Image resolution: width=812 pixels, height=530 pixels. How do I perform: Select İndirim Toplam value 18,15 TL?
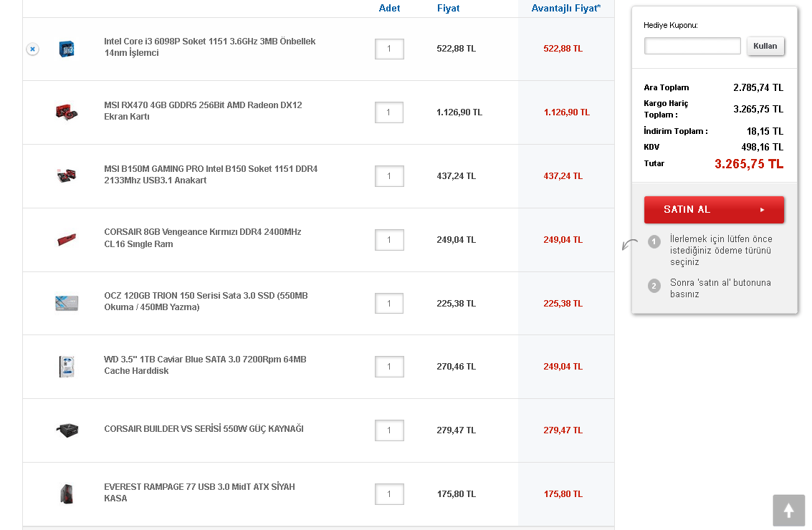point(765,131)
